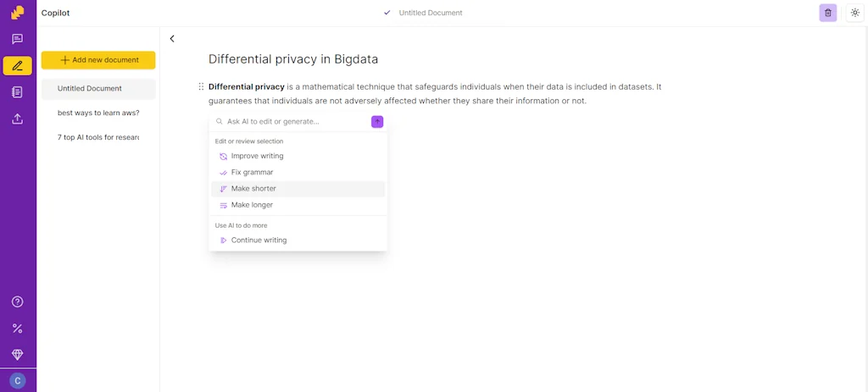Image resolution: width=868 pixels, height=392 pixels.
Task: Submit AI prompt with purple arrow button
Action: [377, 122]
